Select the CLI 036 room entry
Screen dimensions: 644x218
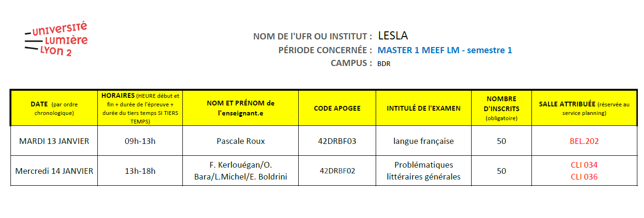584,177
